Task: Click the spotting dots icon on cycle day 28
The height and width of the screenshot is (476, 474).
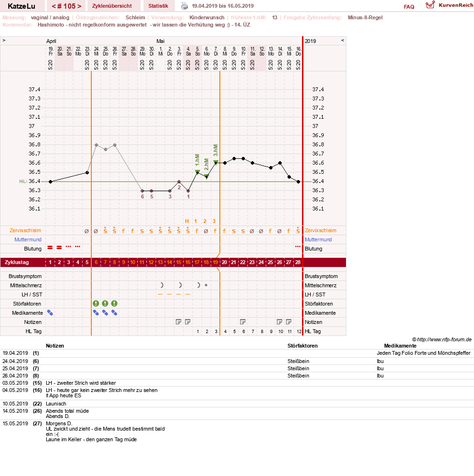Action: coord(298,247)
